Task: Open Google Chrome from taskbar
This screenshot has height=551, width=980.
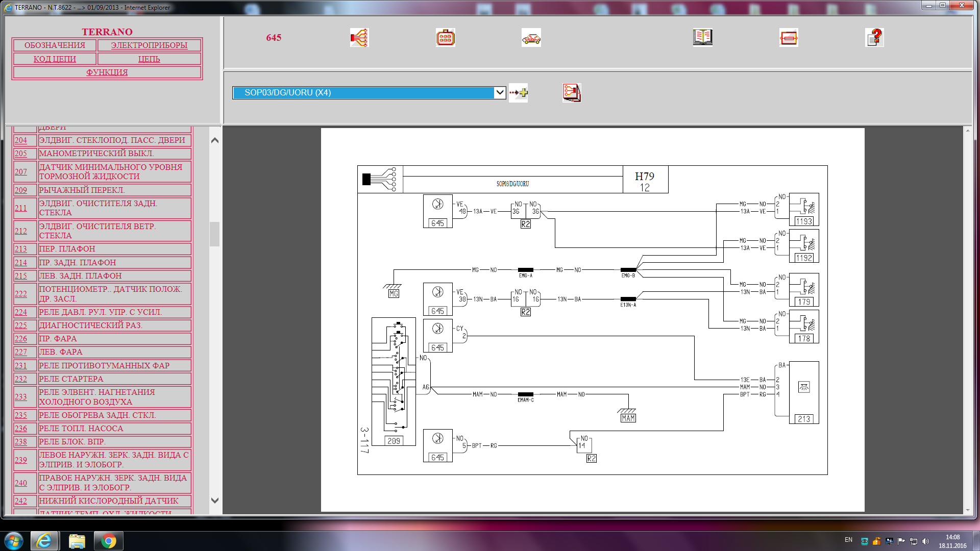Action: point(108,541)
